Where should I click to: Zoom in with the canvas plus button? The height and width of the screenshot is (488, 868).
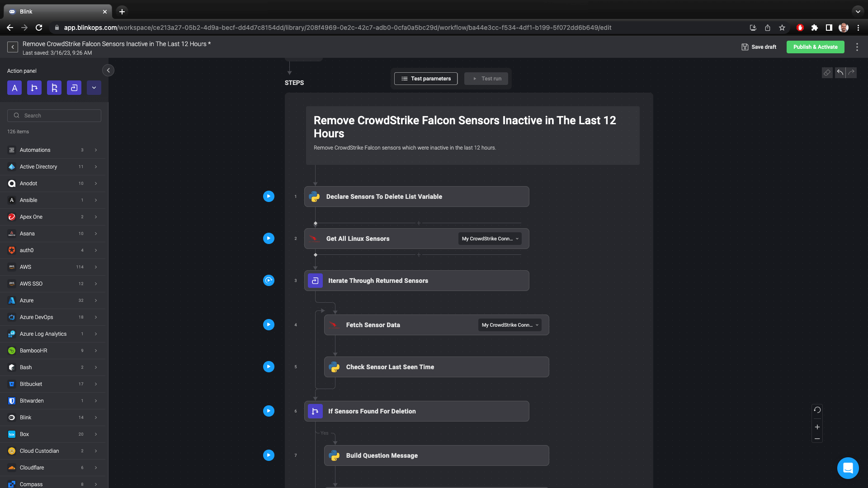[817, 427]
